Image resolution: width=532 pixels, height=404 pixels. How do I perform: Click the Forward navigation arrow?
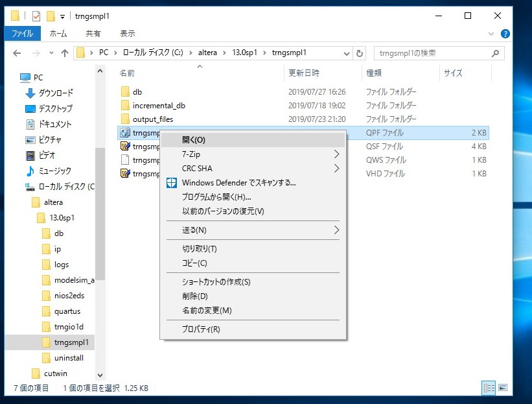36,53
